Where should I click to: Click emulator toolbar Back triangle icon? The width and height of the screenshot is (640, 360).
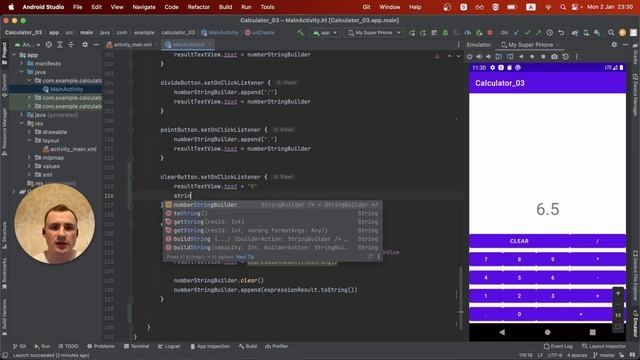pos(521,56)
